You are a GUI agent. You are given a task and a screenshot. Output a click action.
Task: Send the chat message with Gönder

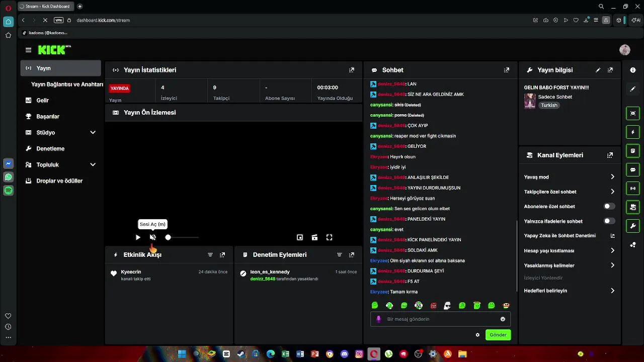[x=498, y=335]
